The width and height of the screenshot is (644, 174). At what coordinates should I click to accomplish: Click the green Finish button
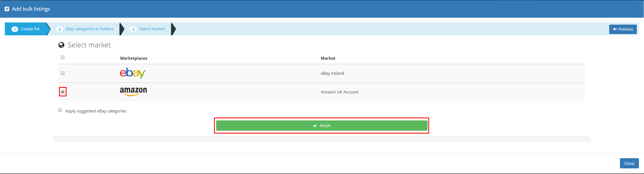click(x=322, y=126)
